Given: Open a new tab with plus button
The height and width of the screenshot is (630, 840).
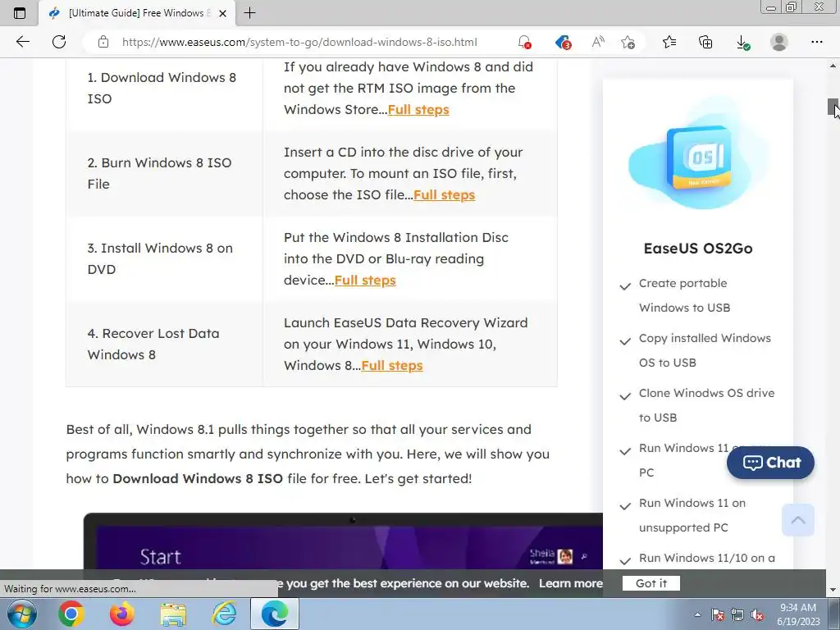Looking at the screenshot, I should 249,13.
